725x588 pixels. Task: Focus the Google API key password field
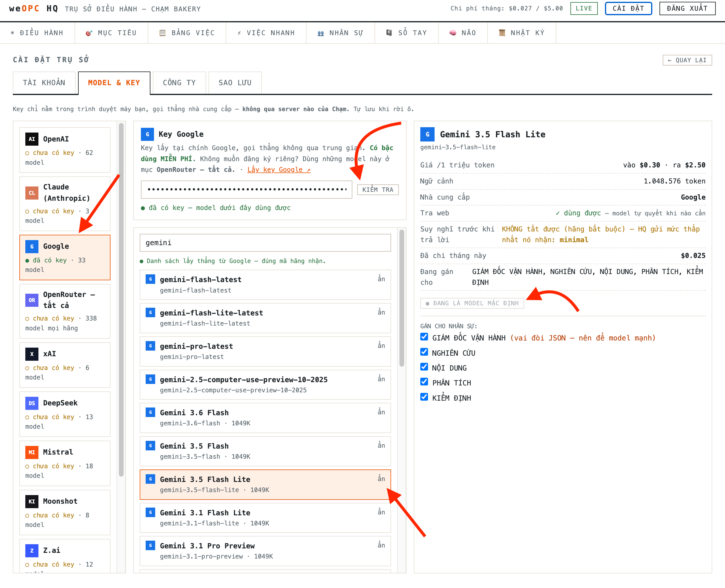[x=247, y=189]
